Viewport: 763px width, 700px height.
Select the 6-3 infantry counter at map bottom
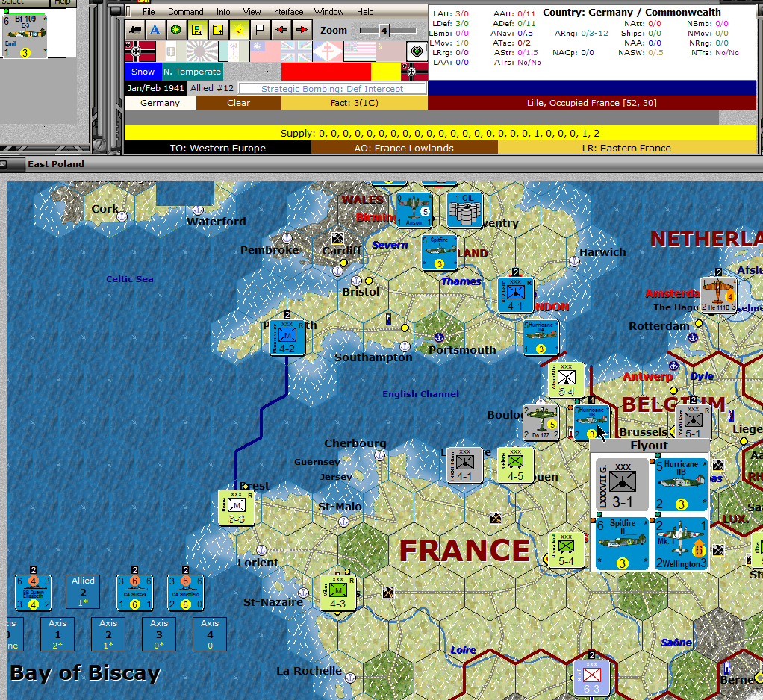click(592, 678)
